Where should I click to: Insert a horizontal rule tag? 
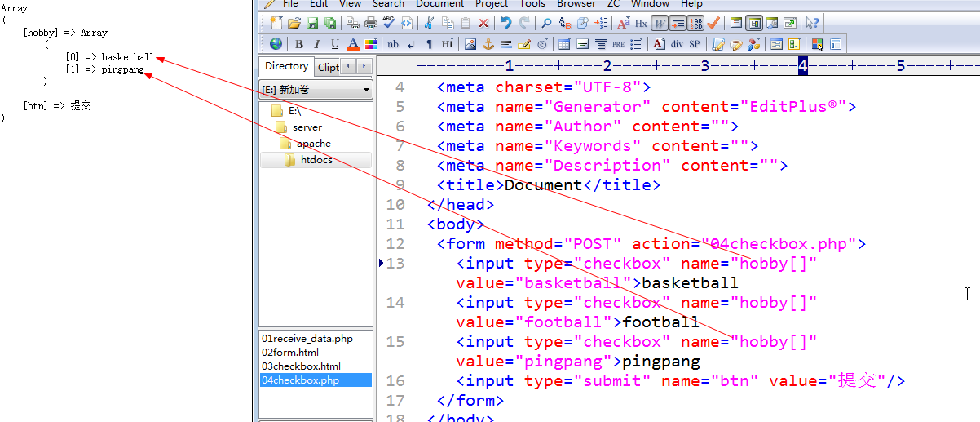(x=506, y=44)
